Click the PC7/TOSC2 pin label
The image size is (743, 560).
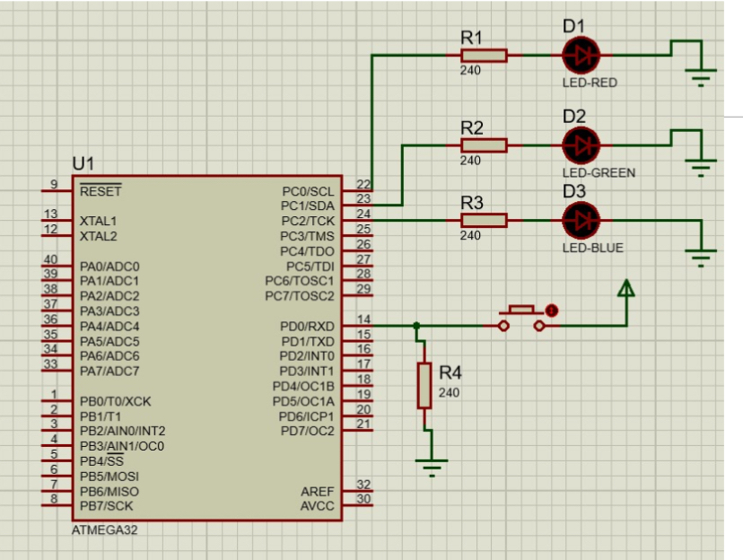tap(300, 296)
